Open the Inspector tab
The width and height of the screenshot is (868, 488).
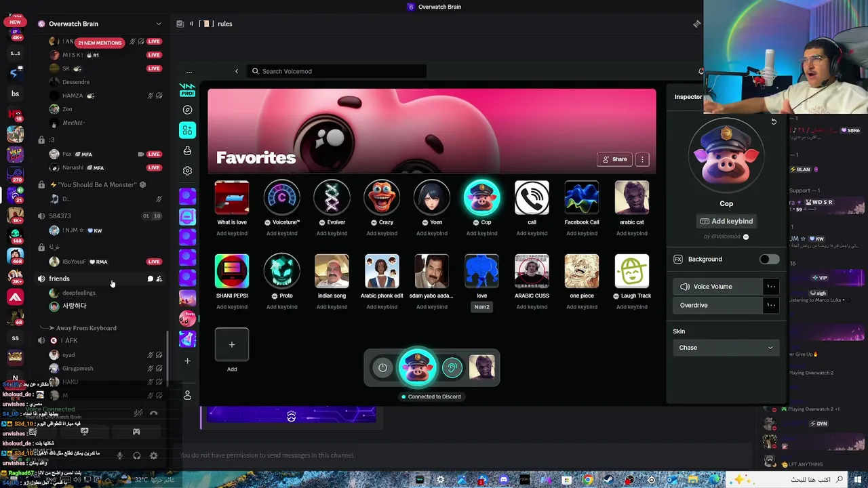click(688, 97)
